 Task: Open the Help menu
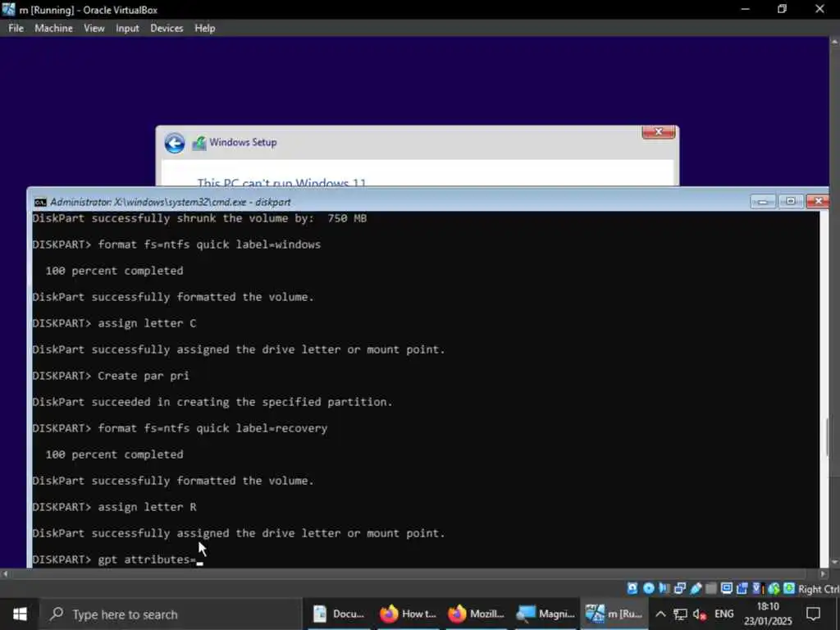(204, 29)
